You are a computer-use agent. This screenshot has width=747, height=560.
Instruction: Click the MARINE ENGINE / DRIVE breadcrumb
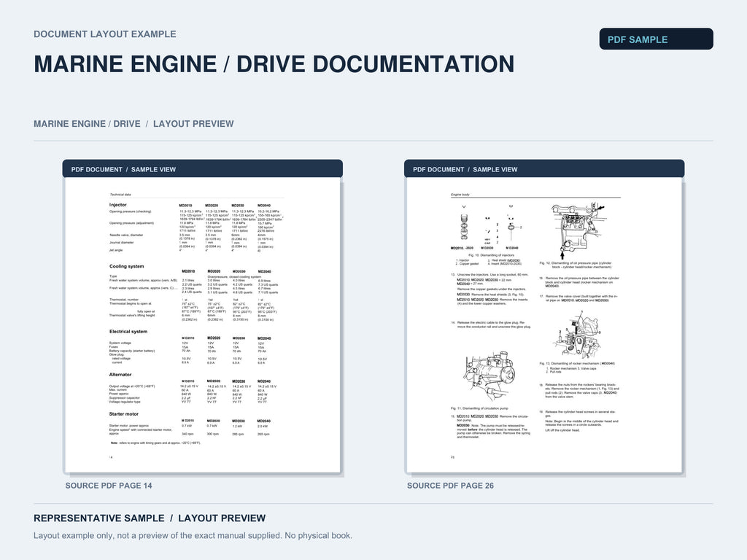pos(87,124)
